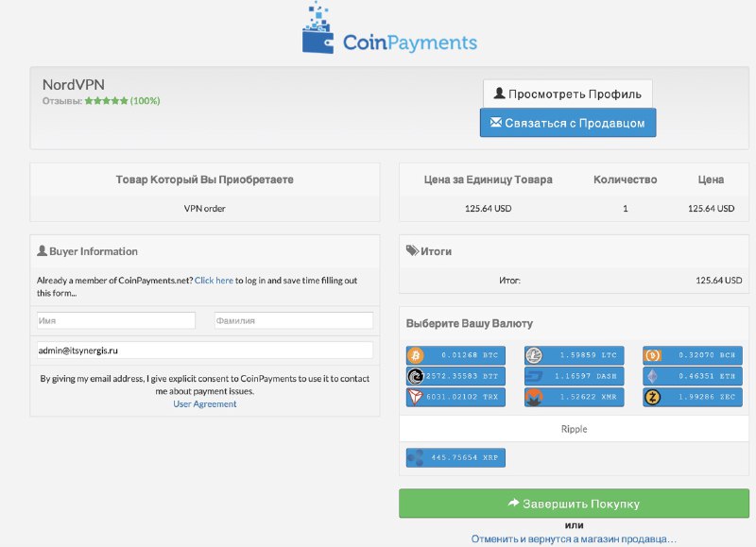Select the Monero XMR coin icon
756x547 pixels.
click(x=534, y=397)
